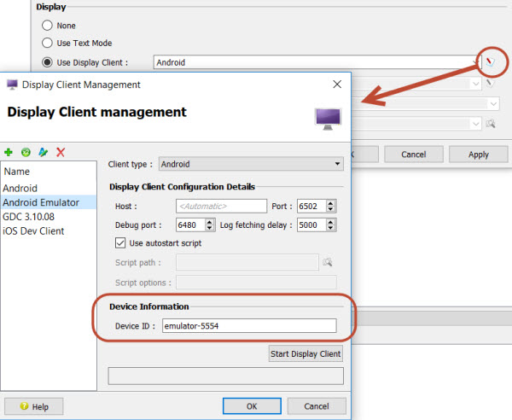Image resolution: width=512 pixels, height=420 pixels.
Task: Open display client manager via edit icon
Action: (x=491, y=62)
